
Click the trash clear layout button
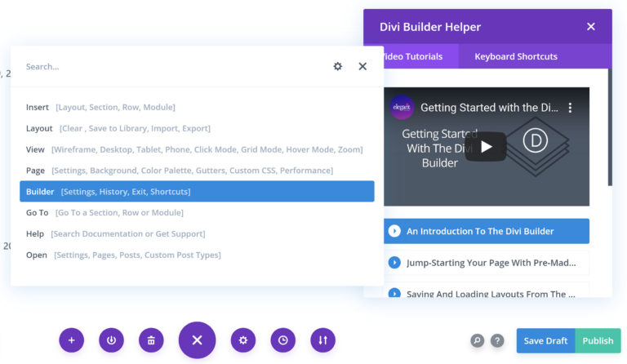151,340
